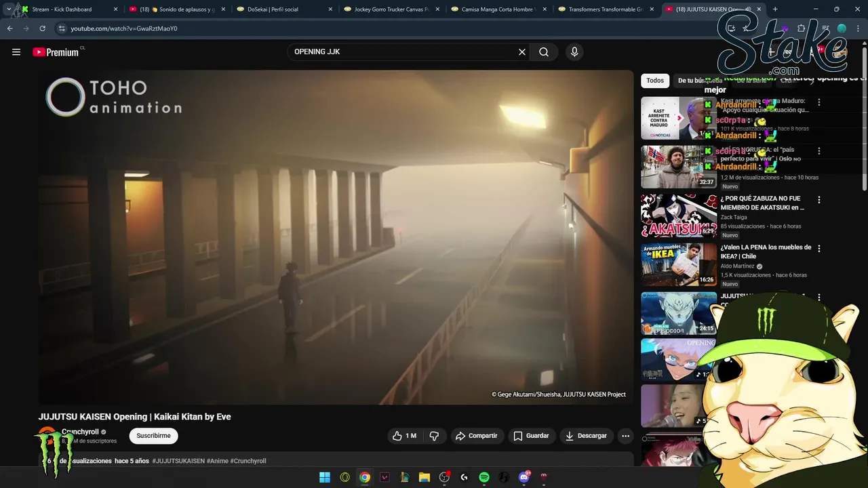The width and height of the screenshot is (868, 488).
Task: Go back in browser history
Action: click(9, 28)
